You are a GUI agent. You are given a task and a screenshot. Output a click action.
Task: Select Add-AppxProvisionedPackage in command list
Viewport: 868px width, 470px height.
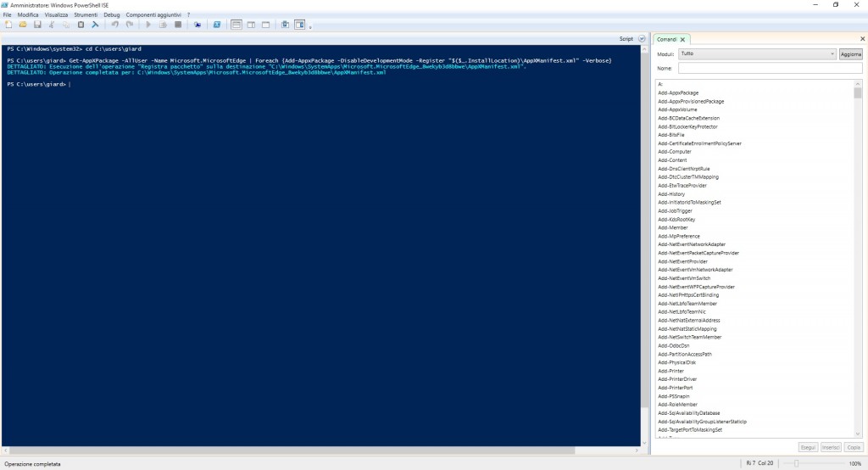coord(691,102)
